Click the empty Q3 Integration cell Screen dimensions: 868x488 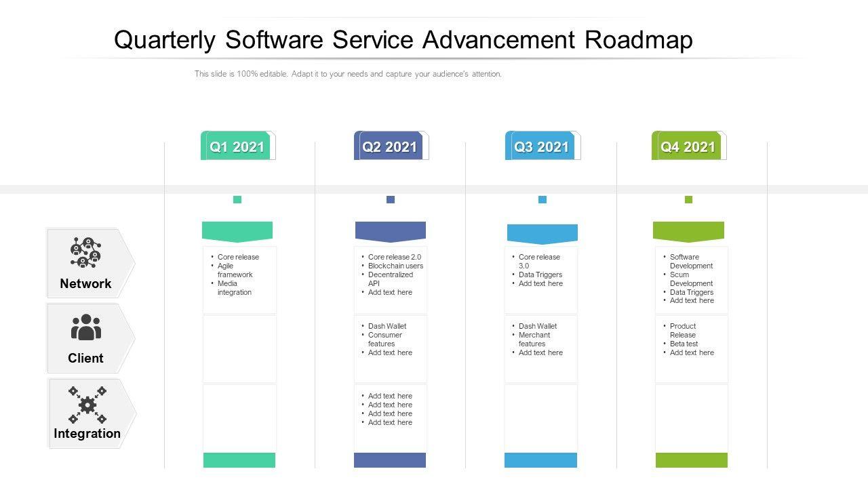(540, 418)
